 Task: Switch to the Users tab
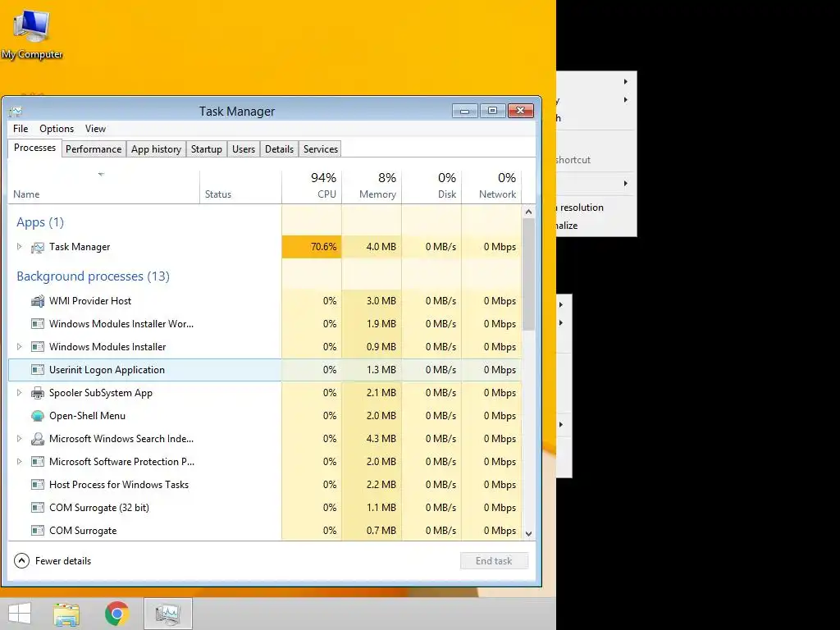tap(243, 149)
